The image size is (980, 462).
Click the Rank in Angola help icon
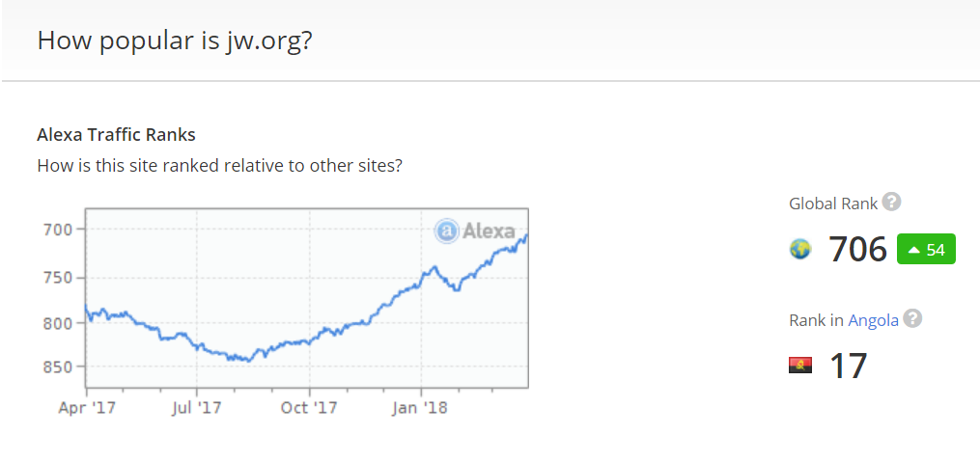click(x=913, y=319)
